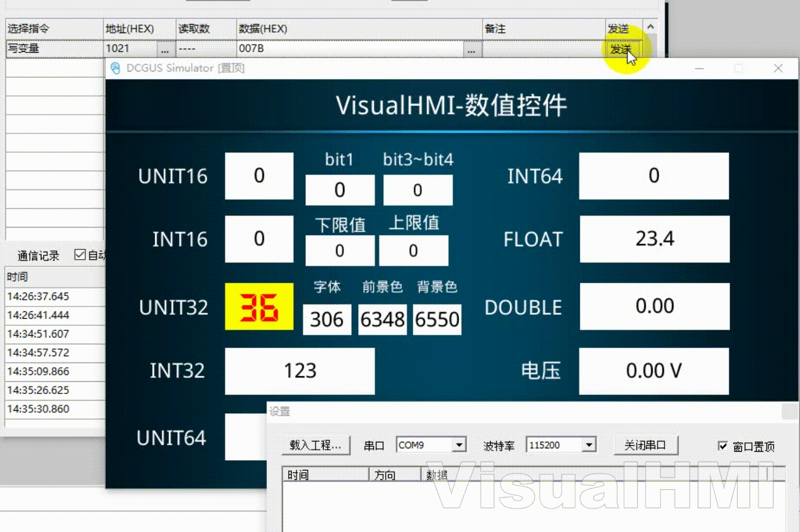800x532 pixels.
Task: Open the 波特率 115200 dropdown
Action: point(589,445)
